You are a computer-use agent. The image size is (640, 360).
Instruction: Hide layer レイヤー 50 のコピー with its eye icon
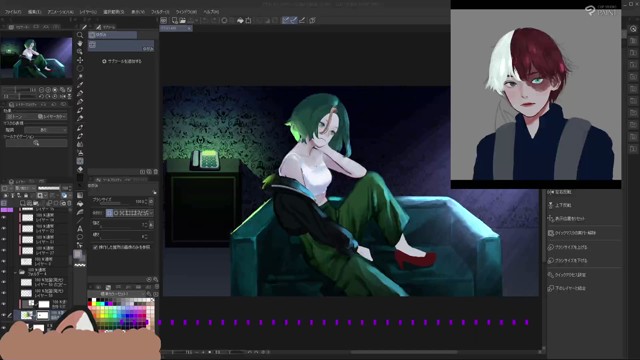[x=4, y=282]
